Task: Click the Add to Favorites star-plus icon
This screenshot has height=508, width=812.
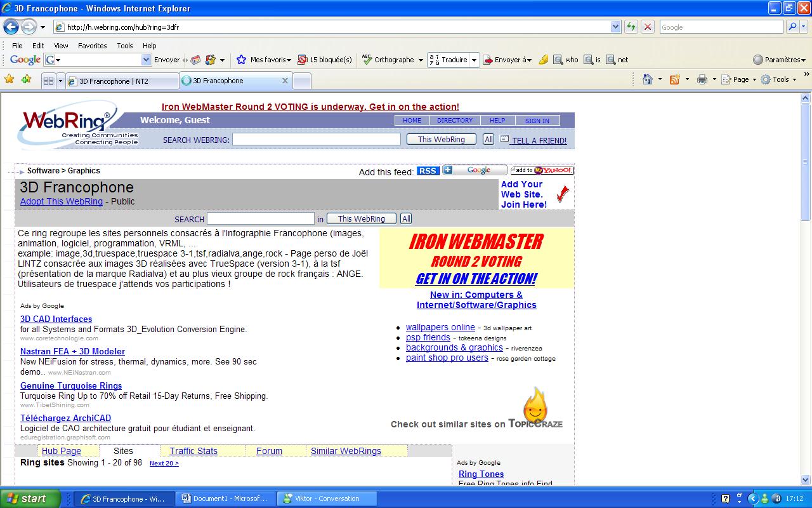Action: (x=26, y=79)
